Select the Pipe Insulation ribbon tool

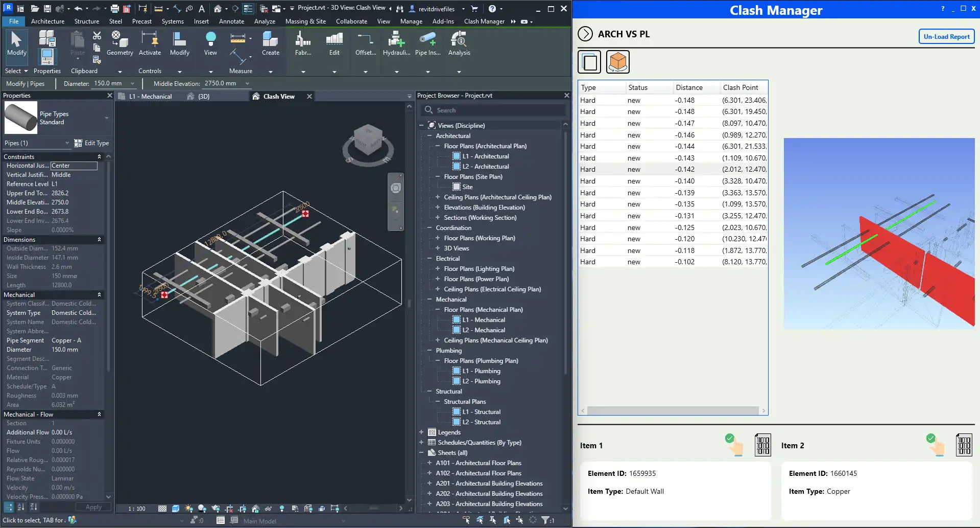(x=427, y=42)
